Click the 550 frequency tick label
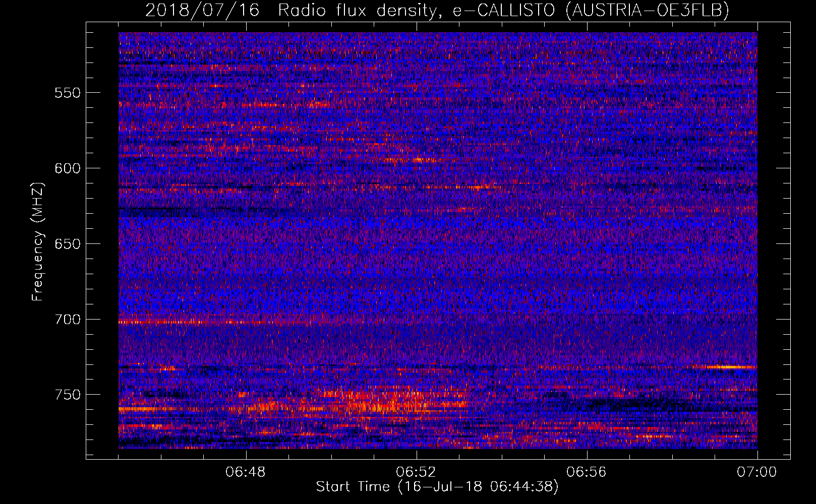Viewport: 816px width, 504px height. point(68,93)
